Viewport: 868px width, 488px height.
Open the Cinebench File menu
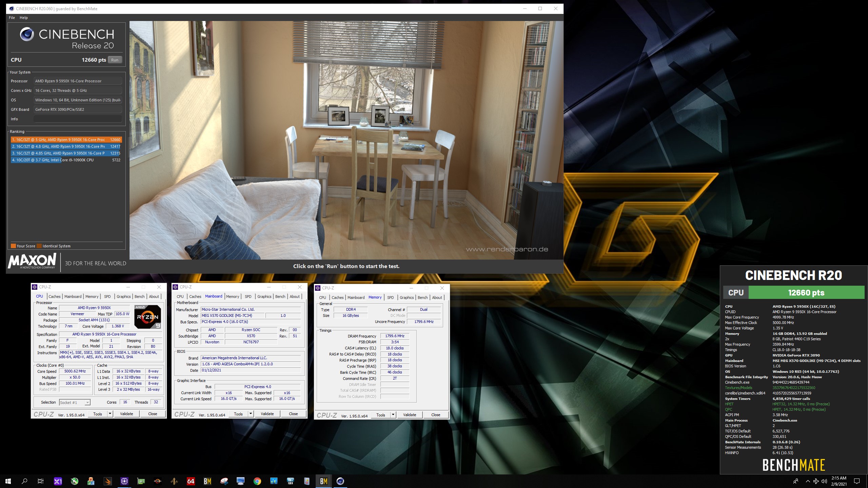coord(12,18)
